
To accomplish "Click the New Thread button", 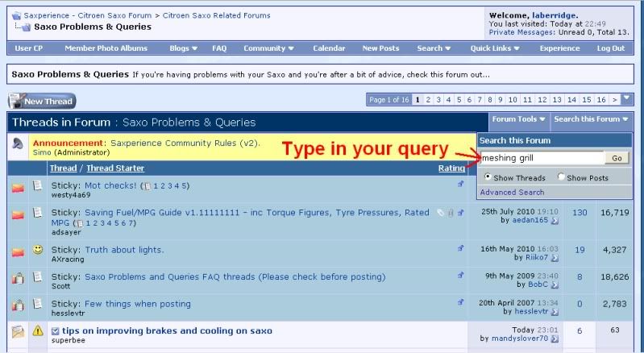I will pyautogui.click(x=42, y=102).
